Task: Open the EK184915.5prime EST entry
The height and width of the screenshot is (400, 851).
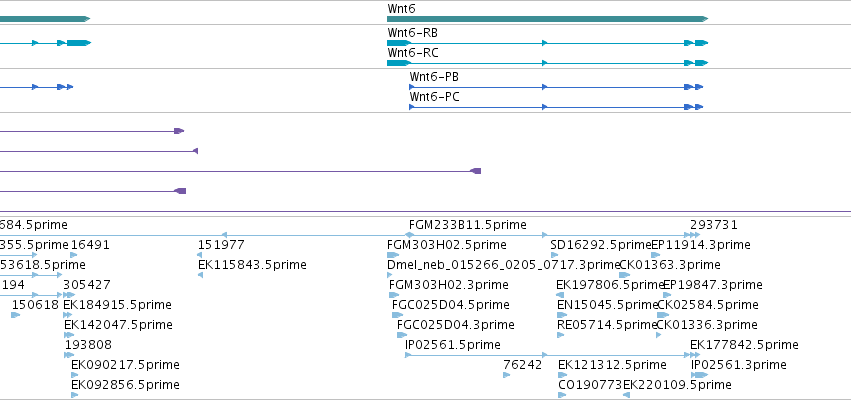Action: [x=117, y=304]
